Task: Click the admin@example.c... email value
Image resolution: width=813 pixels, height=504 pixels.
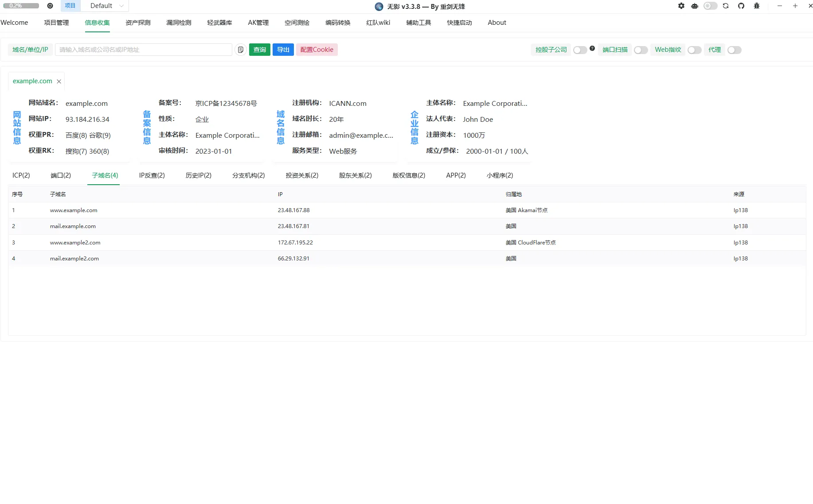Action: 361,136
